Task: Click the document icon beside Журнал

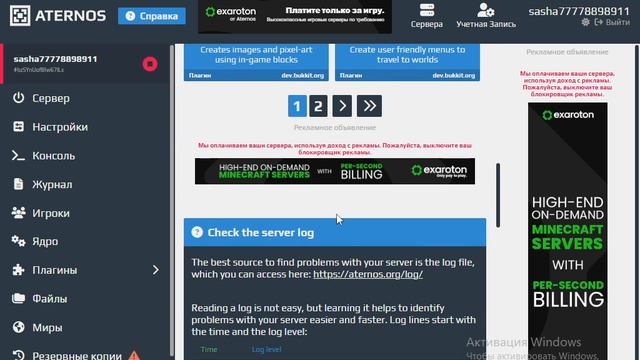Action: click(18, 184)
